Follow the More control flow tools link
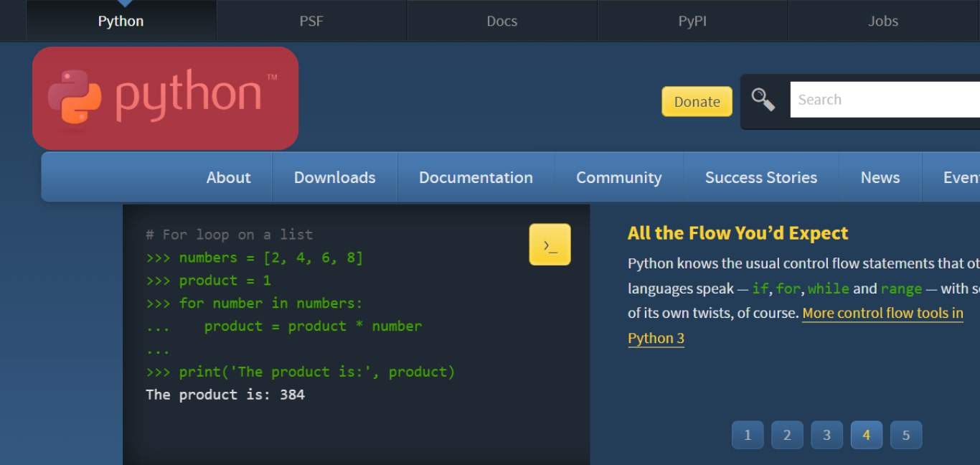This screenshot has width=980, height=465. point(882,313)
